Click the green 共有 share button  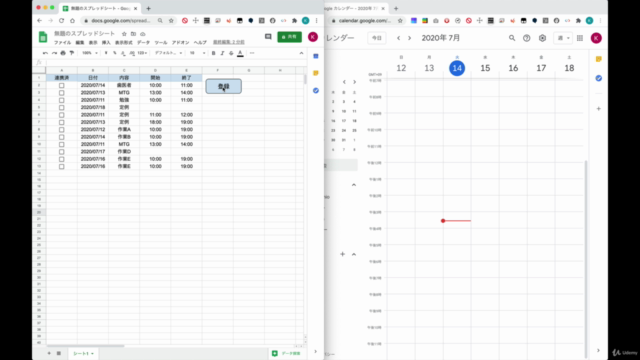289,37
